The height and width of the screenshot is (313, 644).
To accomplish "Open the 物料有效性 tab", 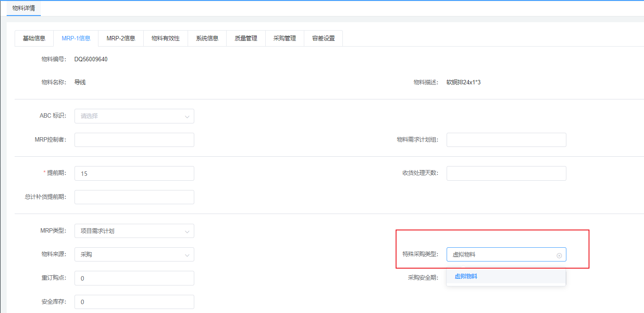I will pyautogui.click(x=165, y=38).
